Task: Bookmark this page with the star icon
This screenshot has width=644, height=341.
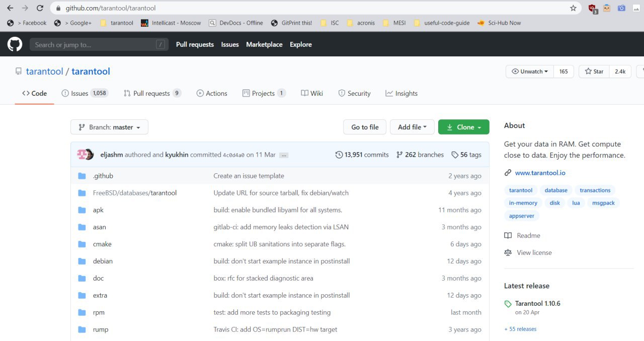Action: pos(573,8)
